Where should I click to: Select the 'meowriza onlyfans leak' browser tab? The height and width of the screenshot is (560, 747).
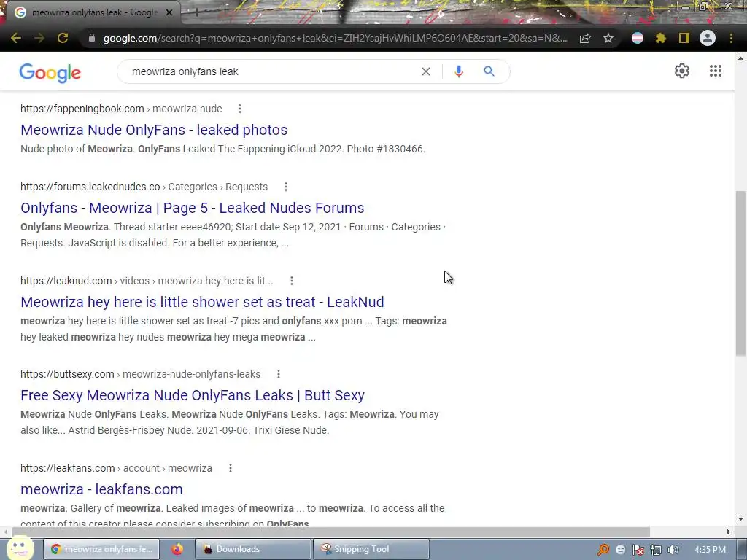[93, 12]
